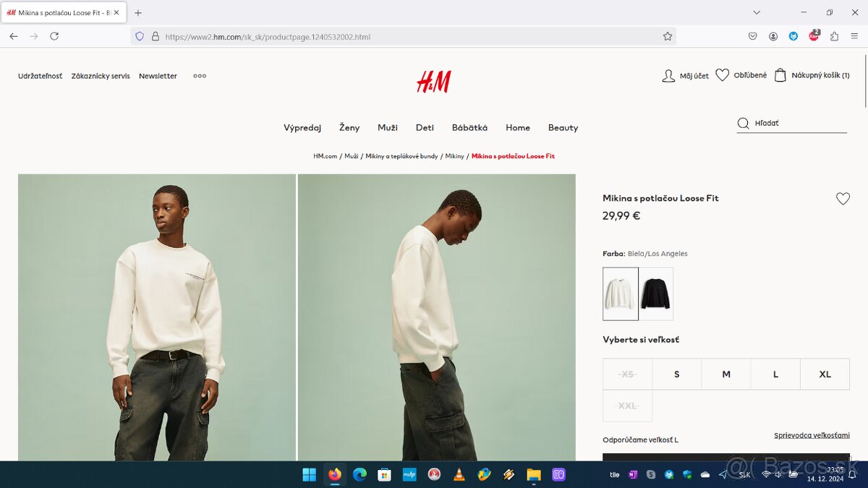
Task: Reload the page in browser
Action: (x=54, y=36)
